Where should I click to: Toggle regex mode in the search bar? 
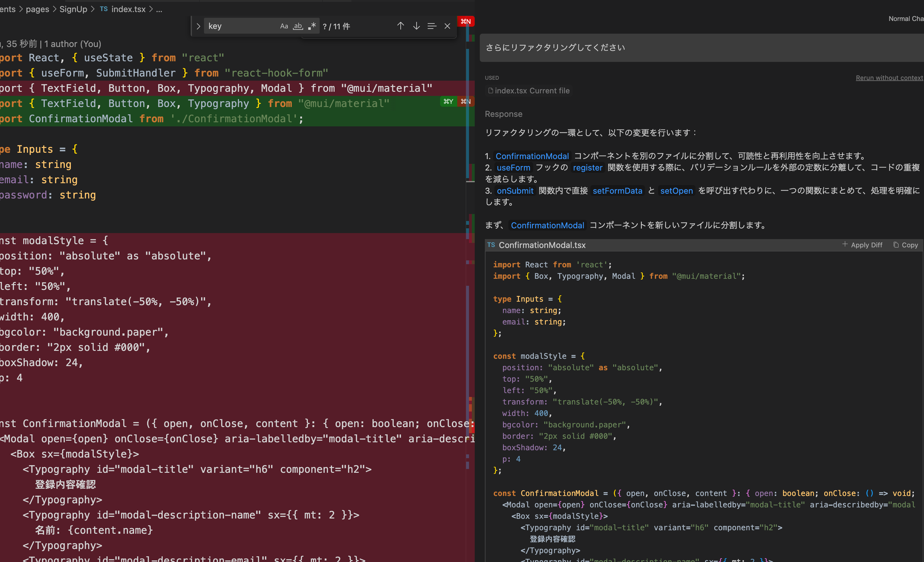pos(312,26)
